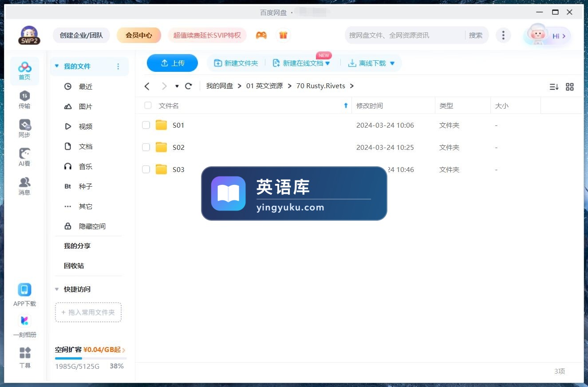Click 新建文件夹 button
The width and height of the screenshot is (588, 387).
pos(236,63)
